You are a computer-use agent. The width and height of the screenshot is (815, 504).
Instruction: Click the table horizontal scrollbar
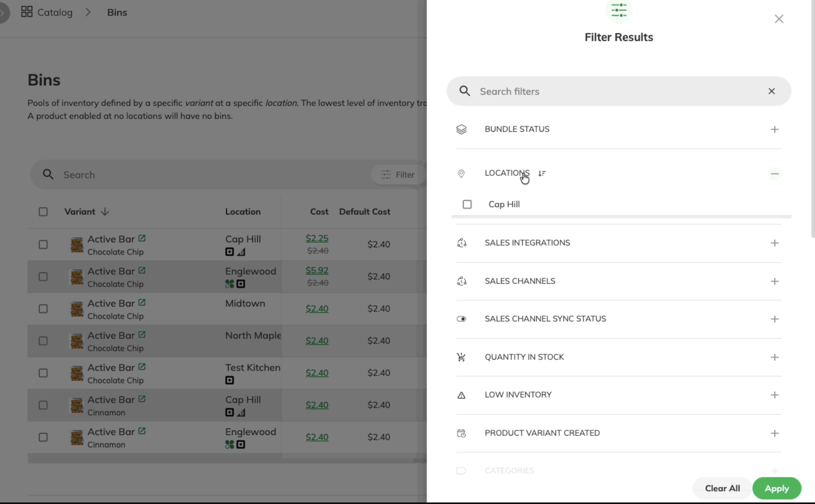click(227, 461)
